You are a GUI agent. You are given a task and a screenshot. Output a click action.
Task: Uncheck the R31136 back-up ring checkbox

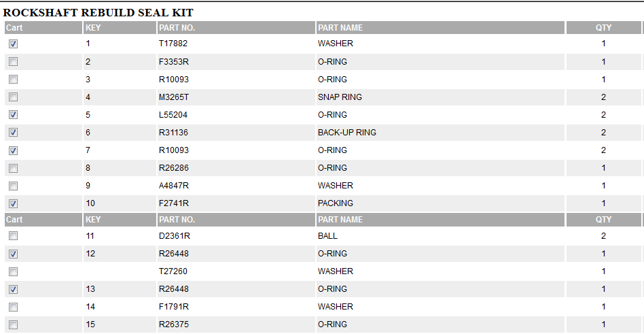(x=14, y=133)
